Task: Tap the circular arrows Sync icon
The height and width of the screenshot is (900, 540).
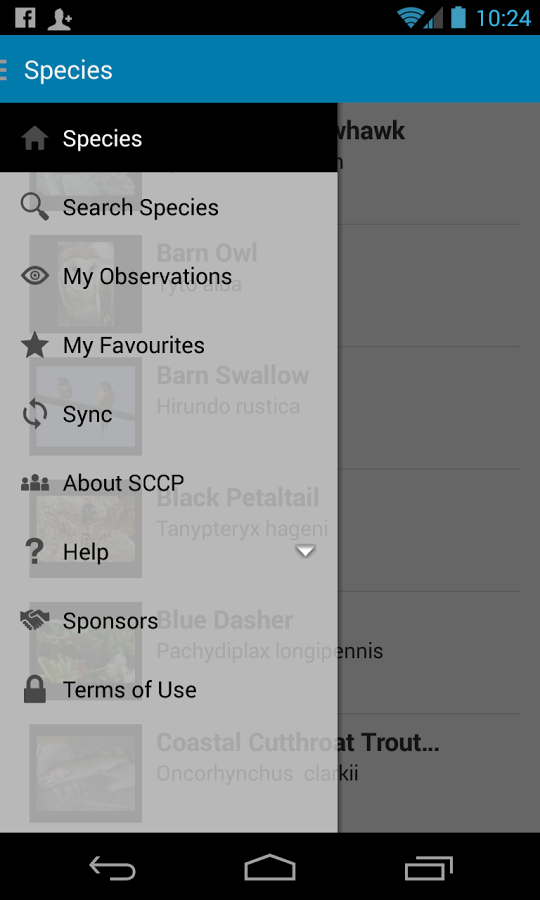Action: pyautogui.click(x=34, y=414)
